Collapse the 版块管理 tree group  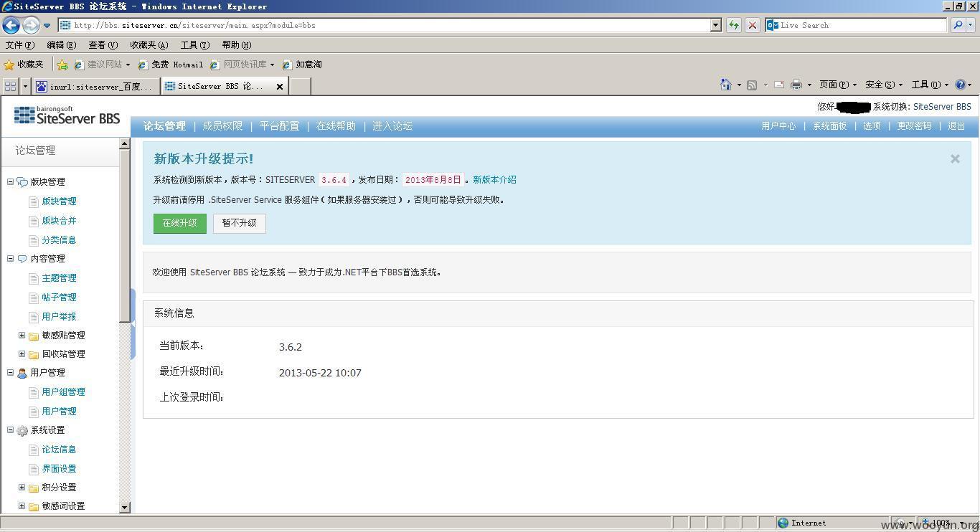click(10, 181)
